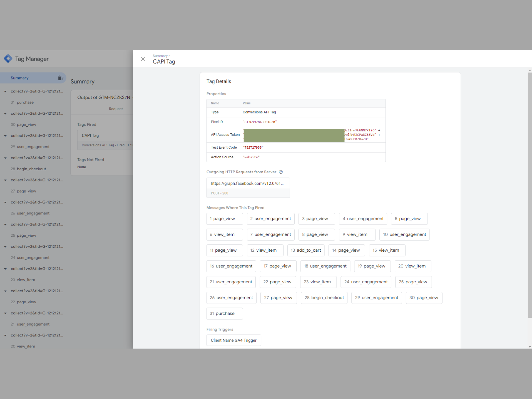Click the 31 purchase message chip

224,313
